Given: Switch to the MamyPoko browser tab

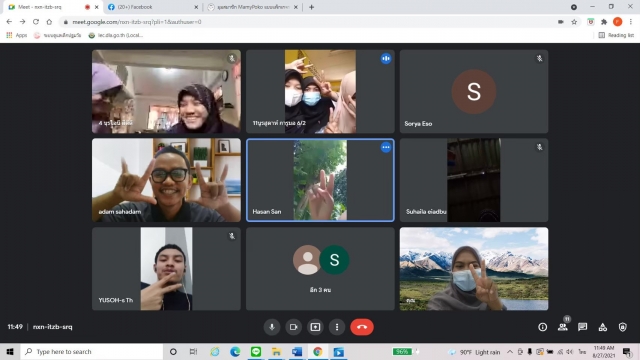Looking at the screenshot, I should coord(253,7).
